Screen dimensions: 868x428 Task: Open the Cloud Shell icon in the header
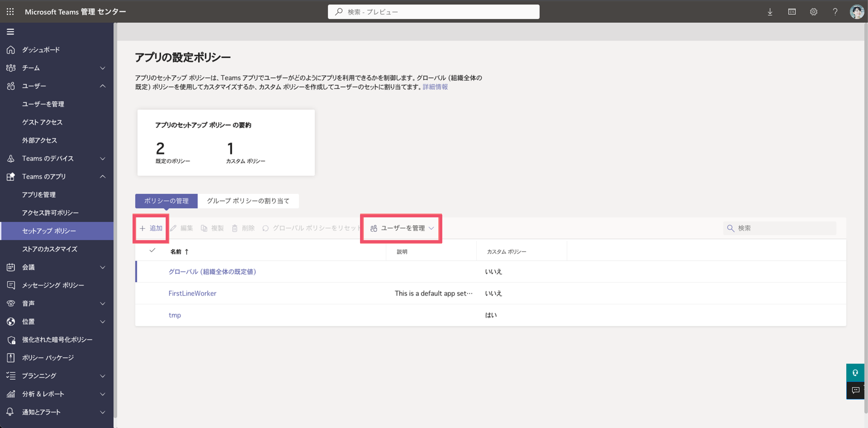click(x=792, y=12)
